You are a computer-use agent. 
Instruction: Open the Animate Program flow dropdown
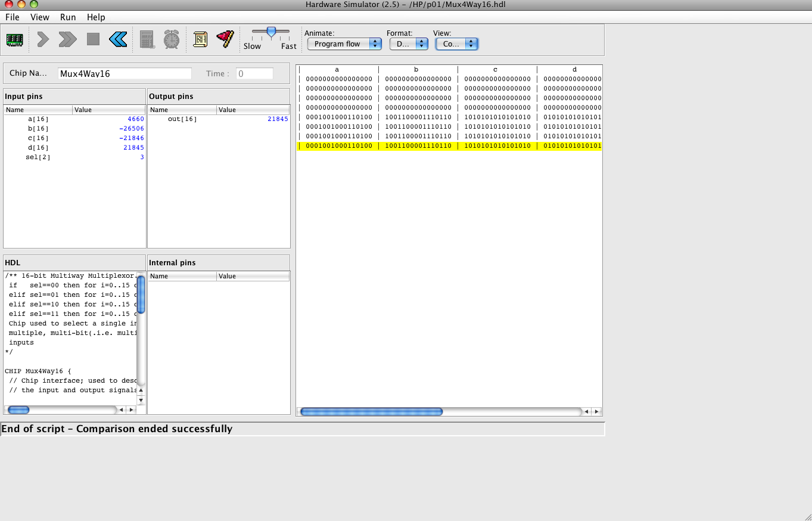point(344,44)
